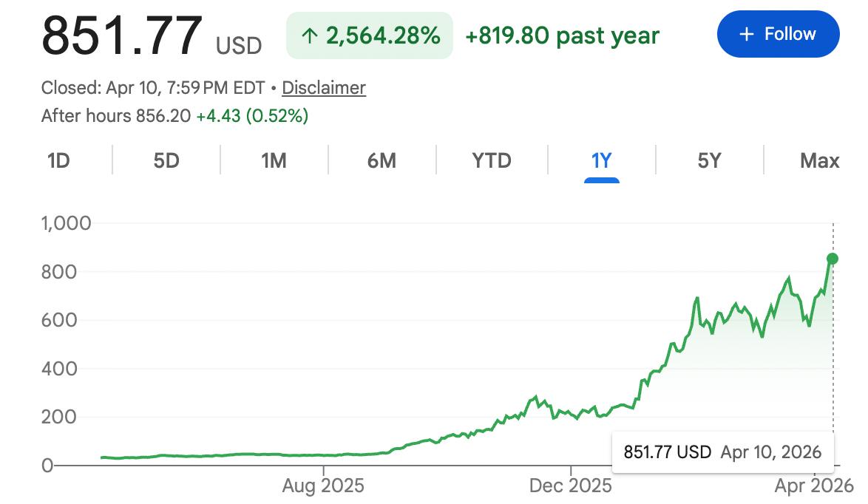The width and height of the screenshot is (868, 504).
Task: Switch to the 1D range tab
Action: pyautogui.click(x=58, y=160)
